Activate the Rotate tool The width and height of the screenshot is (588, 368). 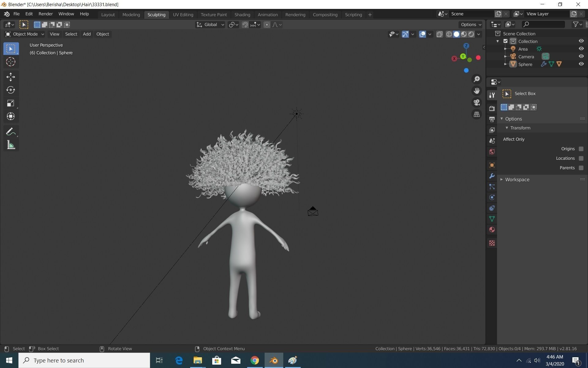pos(11,90)
